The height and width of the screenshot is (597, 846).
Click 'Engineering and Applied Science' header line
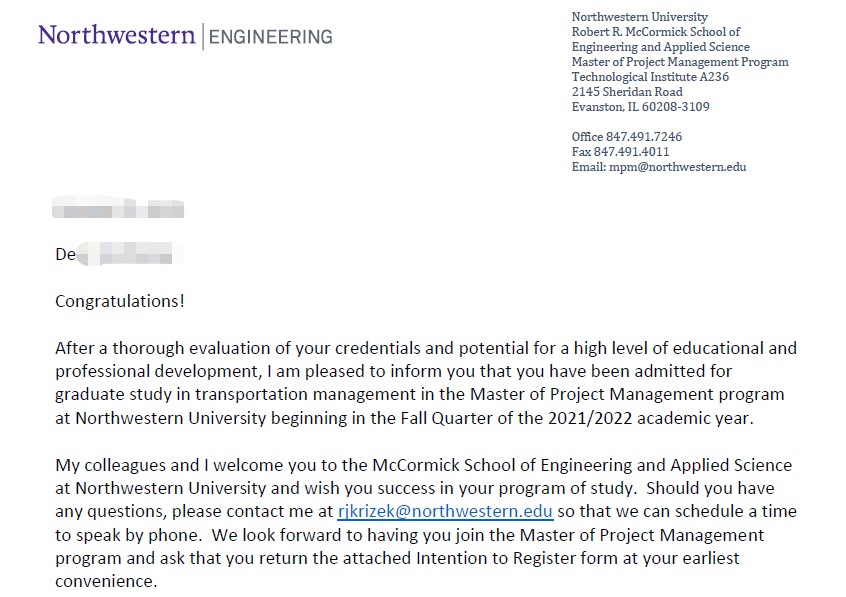click(x=661, y=47)
